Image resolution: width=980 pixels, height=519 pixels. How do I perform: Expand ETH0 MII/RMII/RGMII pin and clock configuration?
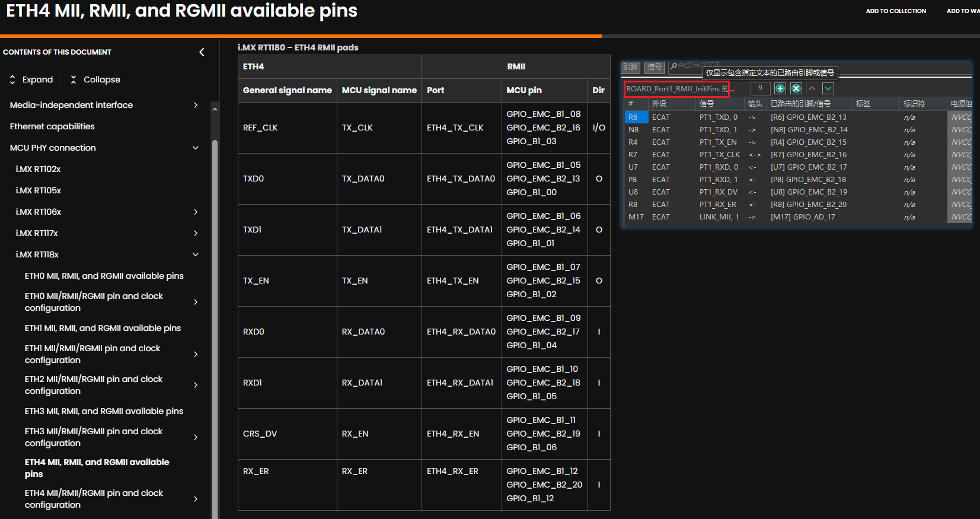click(x=196, y=302)
